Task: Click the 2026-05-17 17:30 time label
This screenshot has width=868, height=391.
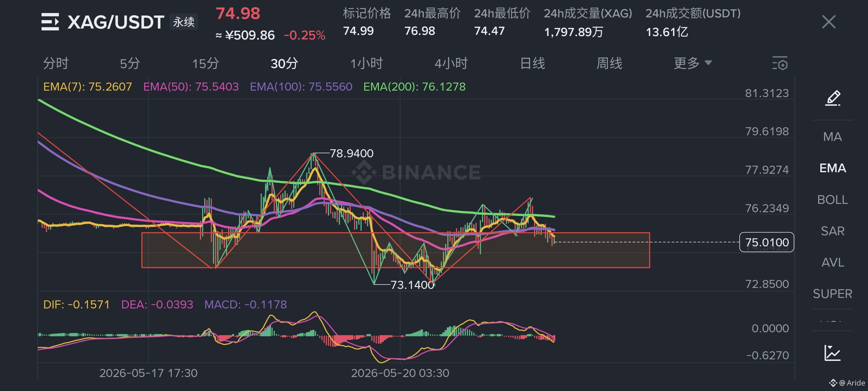Action: [148, 373]
